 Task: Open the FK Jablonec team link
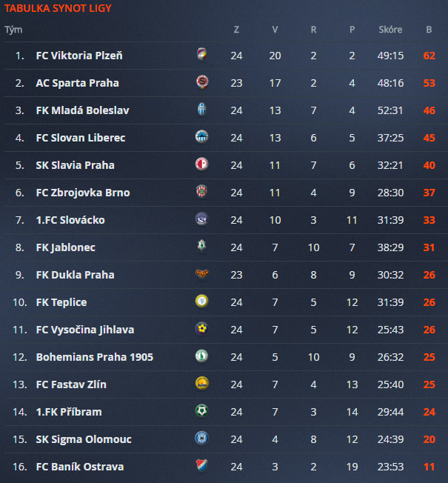pos(66,247)
